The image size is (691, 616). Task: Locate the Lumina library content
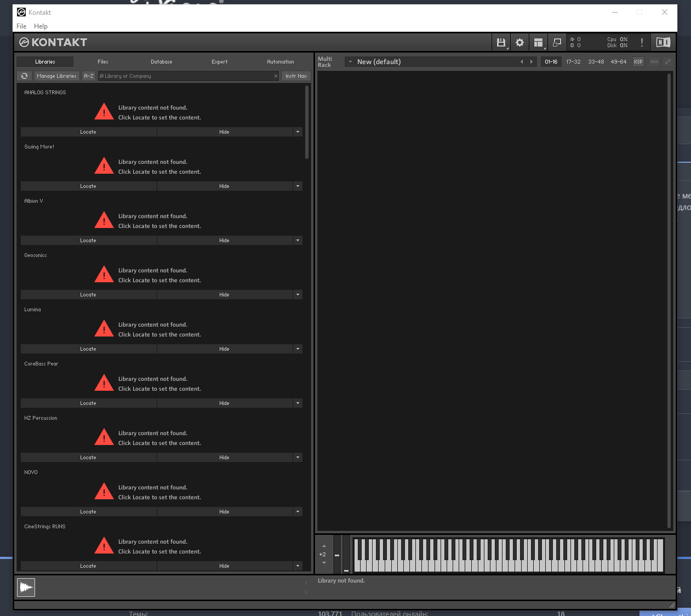[88, 349]
